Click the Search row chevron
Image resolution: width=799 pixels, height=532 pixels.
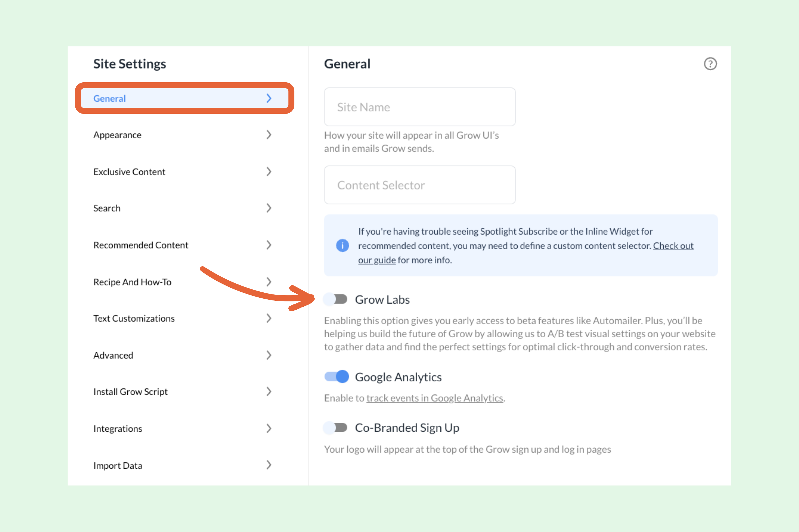269,208
